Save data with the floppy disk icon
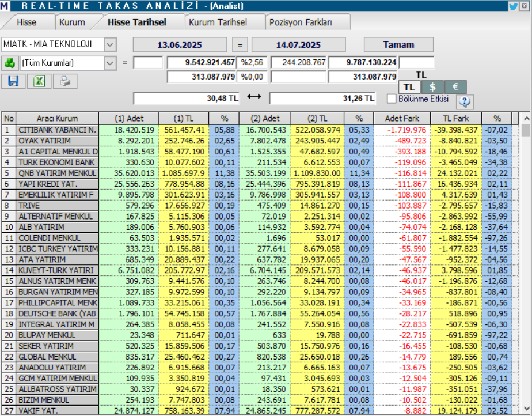Image resolution: width=532 pixels, height=416 pixels. pyautogui.click(x=13, y=81)
